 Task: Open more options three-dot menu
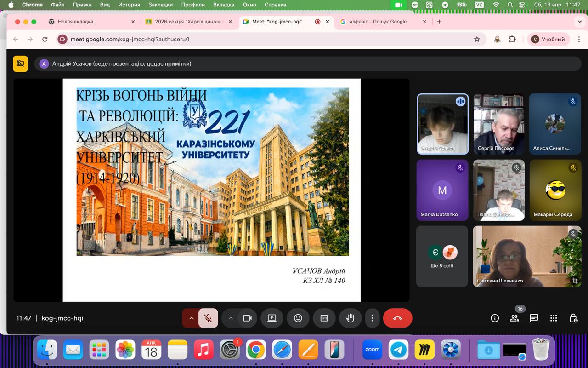[372, 318]
